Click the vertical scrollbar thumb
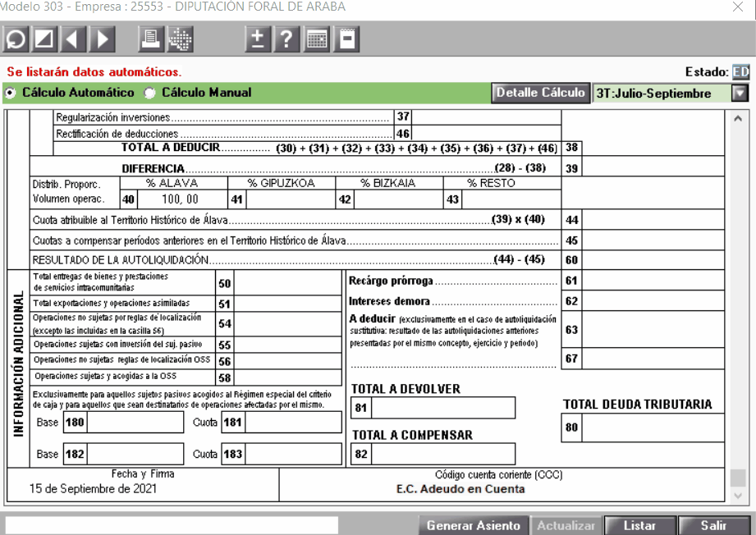Viewport: 756px width, 535px height. [738, 478]
